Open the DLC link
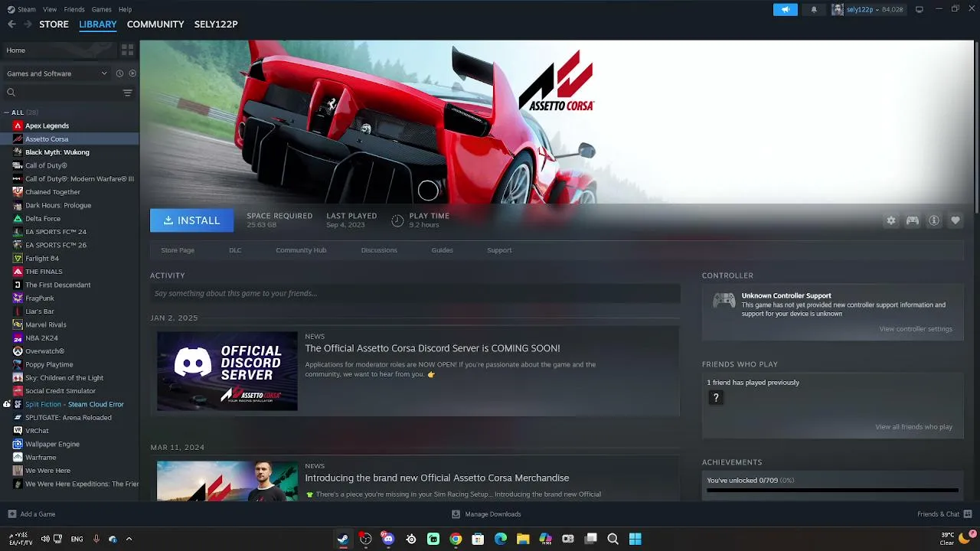 pyautogui.click(x=235, y=250)
